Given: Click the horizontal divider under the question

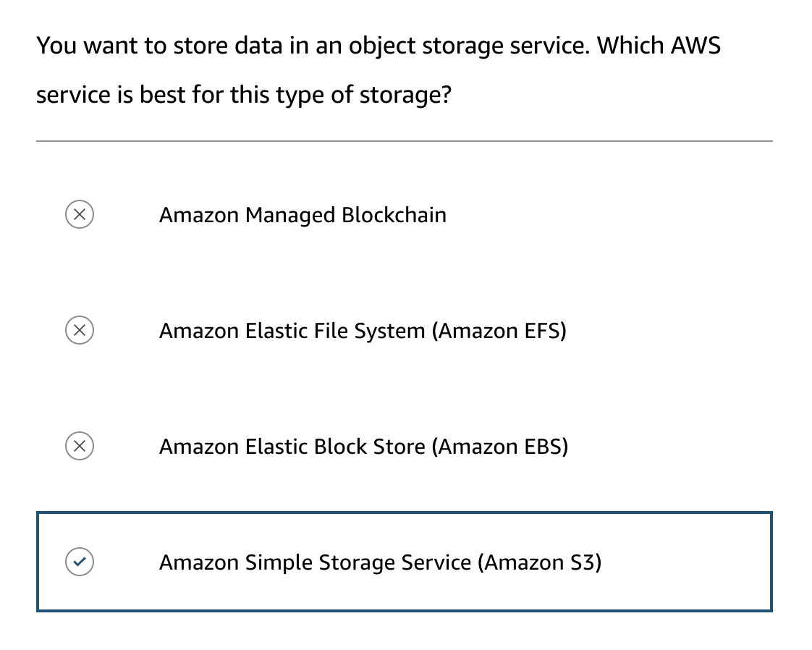Looking at the screenshot, I should point(404,141).
